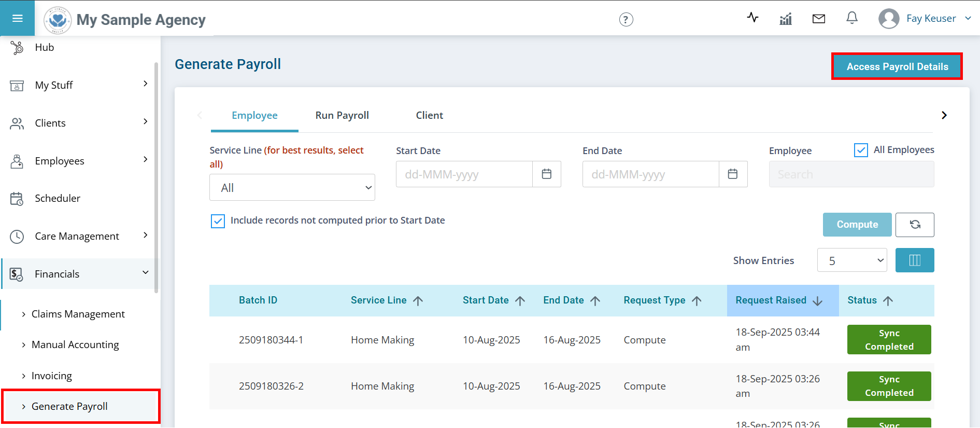Switch to the Client tab

tap(429, 116)
